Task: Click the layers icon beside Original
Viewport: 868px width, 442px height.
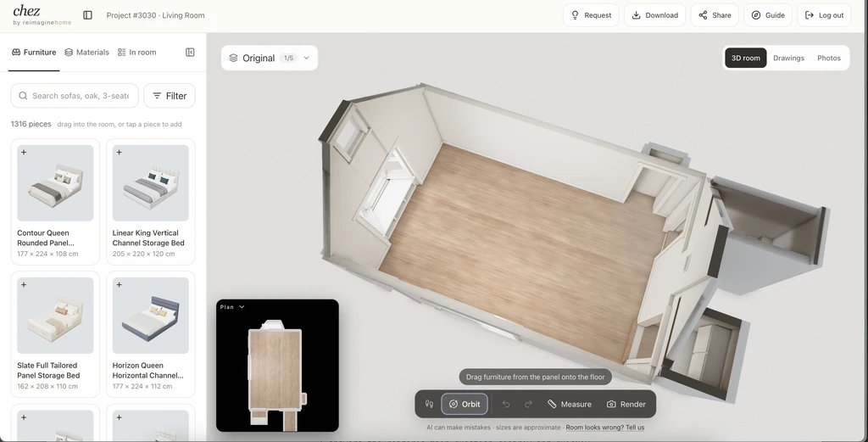Action: tap(234, 59)
